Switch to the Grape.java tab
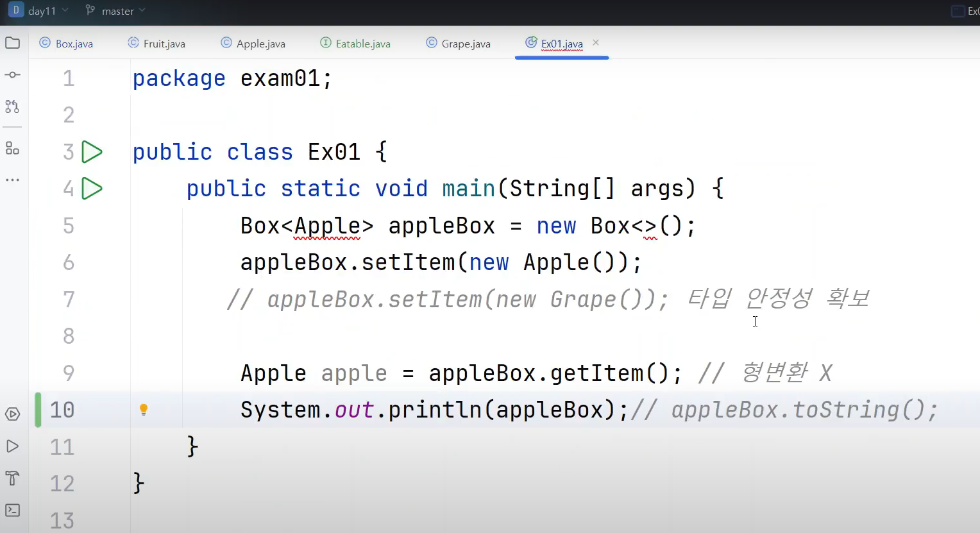The width and height of the screenshot is (980, 533). (x=459, y=44)
